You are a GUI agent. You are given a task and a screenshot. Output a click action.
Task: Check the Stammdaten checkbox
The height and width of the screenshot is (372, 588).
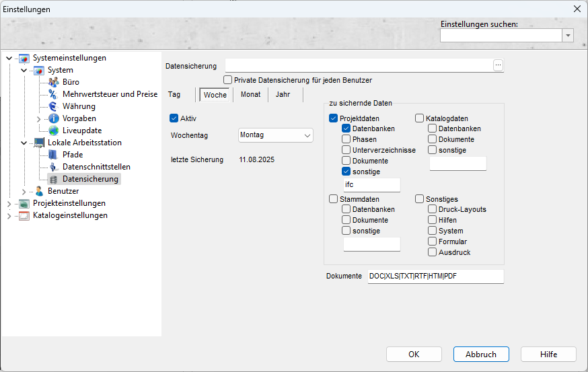(x=333, y=199)
